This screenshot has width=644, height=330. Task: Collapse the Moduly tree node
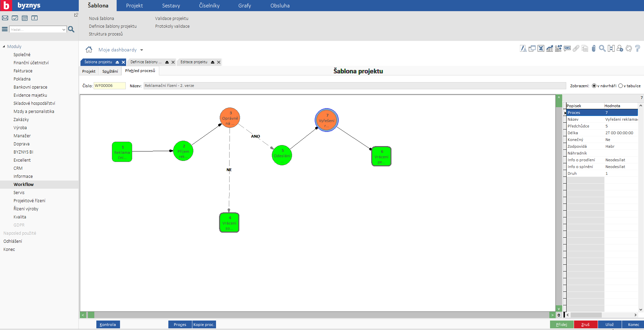[x=4, y=47]
